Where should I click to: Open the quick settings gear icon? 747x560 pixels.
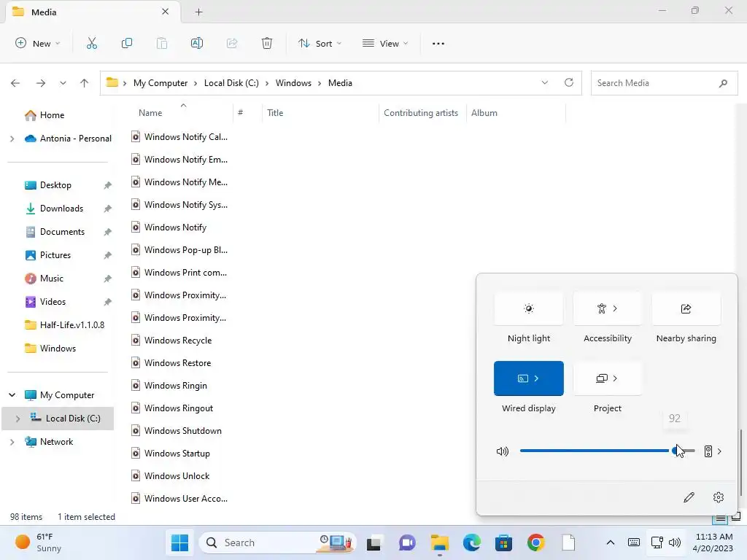[719, 497]
